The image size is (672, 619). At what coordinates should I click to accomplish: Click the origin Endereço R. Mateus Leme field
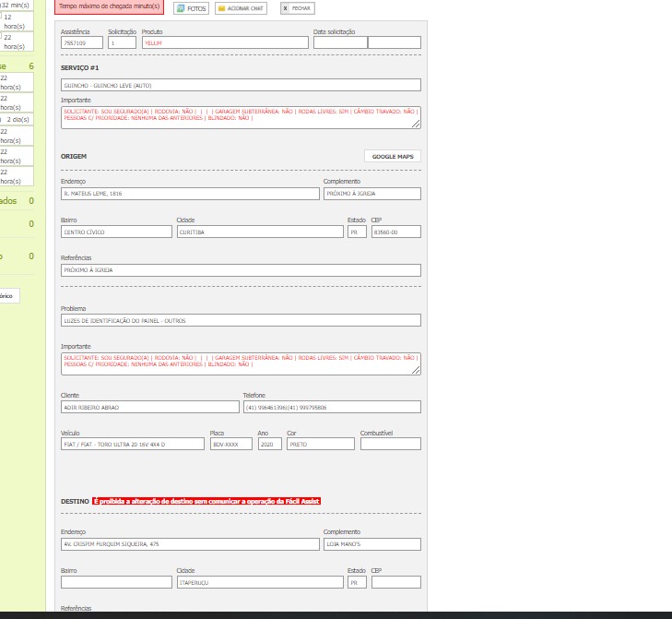tap(190, 194)
